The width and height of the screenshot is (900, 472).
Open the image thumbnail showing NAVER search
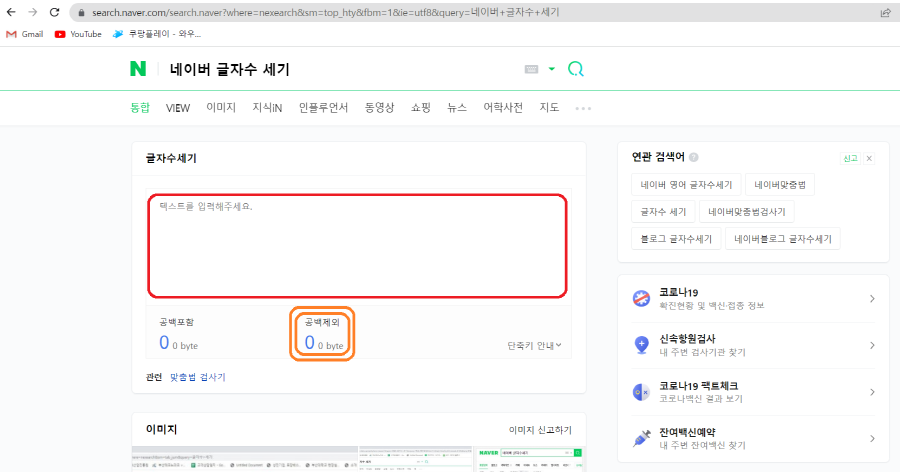tap(530, 459)
